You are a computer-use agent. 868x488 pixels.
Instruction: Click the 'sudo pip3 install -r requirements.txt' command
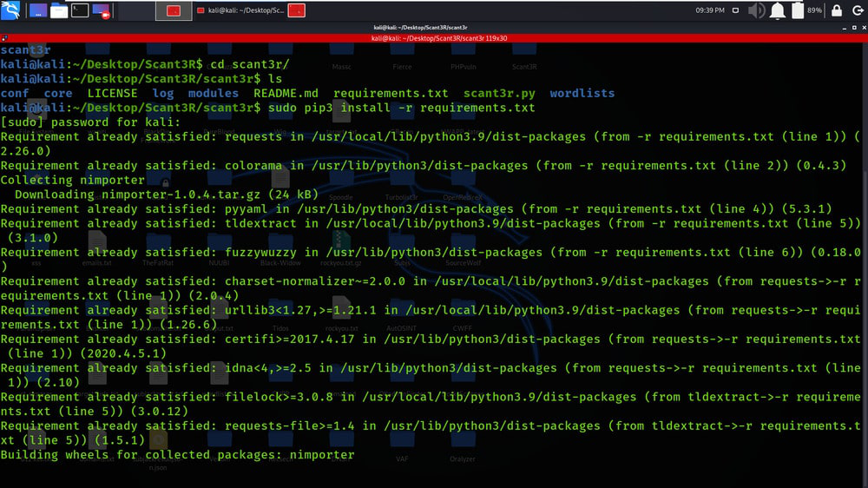[x=402, y=108]
